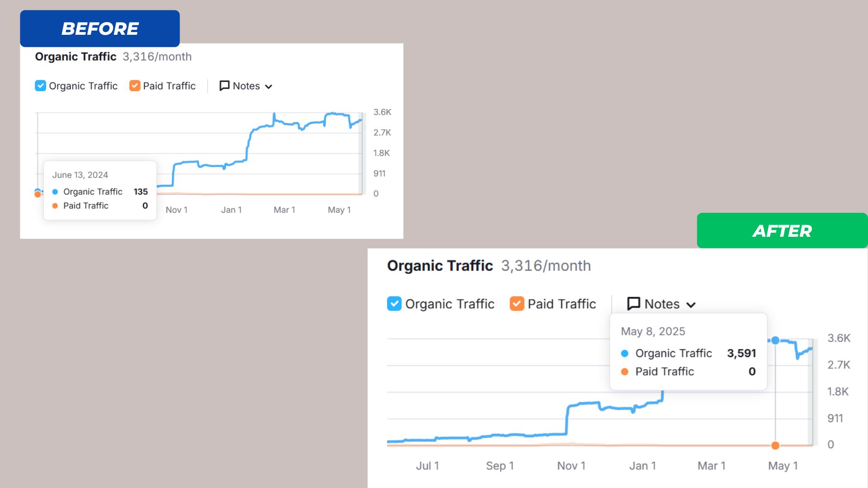Click the Jul 1 axis label

pos(427,466)
